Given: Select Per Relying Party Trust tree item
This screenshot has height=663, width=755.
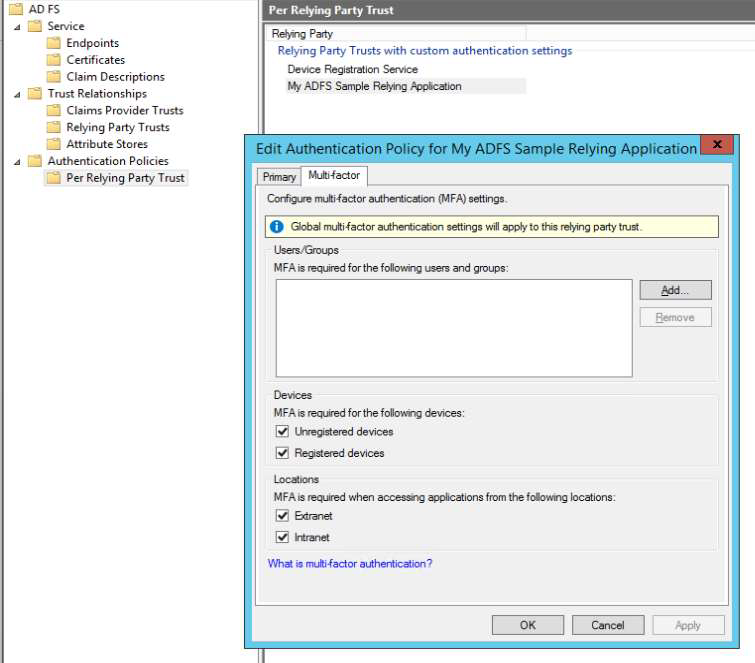Looking at the screenshot, I should point(125,178).
